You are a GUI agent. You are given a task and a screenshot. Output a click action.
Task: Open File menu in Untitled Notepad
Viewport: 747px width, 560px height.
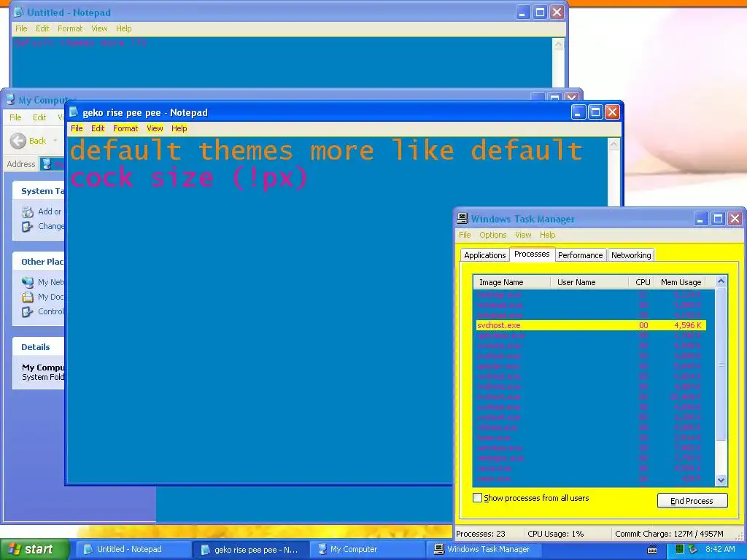tap(21, 28)
